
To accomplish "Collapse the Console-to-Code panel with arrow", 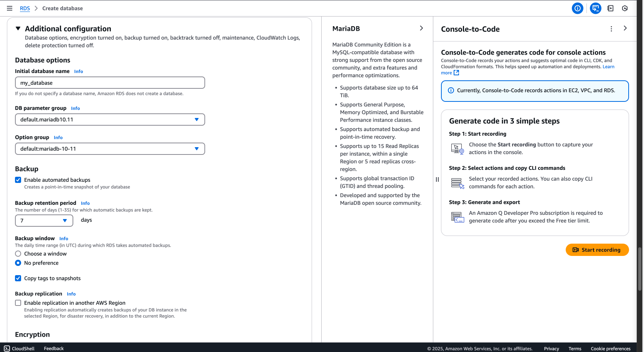I will tap(625, 28).
